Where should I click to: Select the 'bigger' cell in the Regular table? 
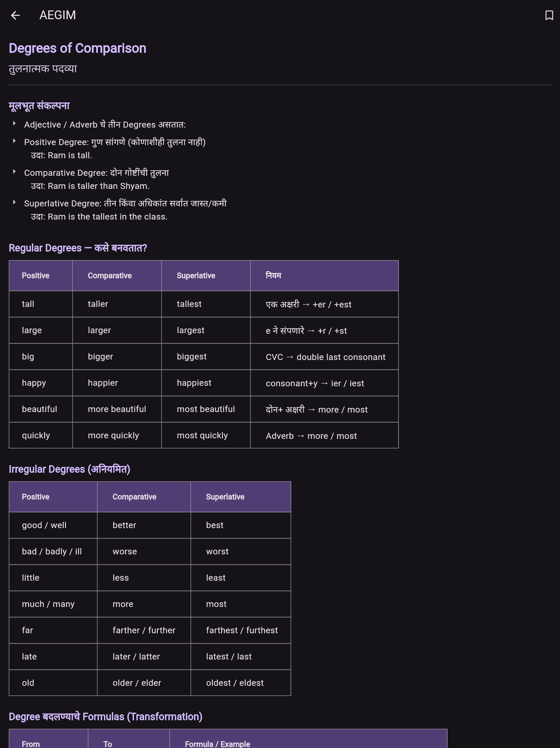click(117, 356)
